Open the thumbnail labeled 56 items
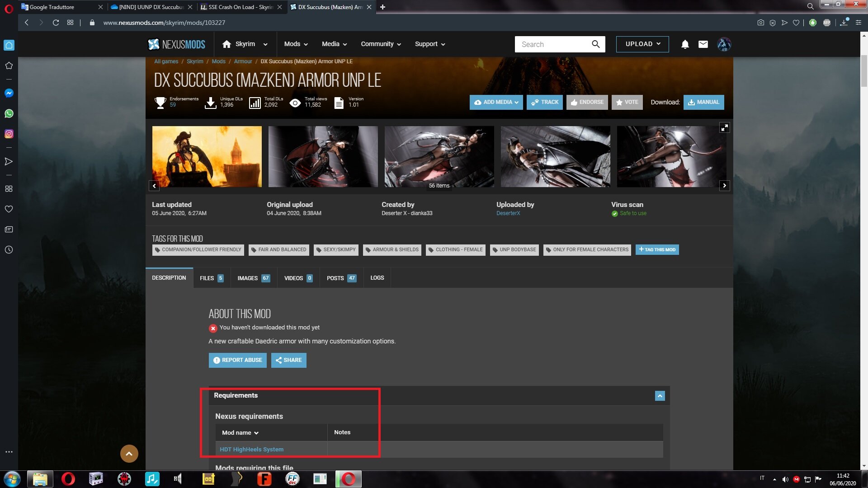Image resolution: width=868 pixels, height=488 pixels. tap(439, 156)
